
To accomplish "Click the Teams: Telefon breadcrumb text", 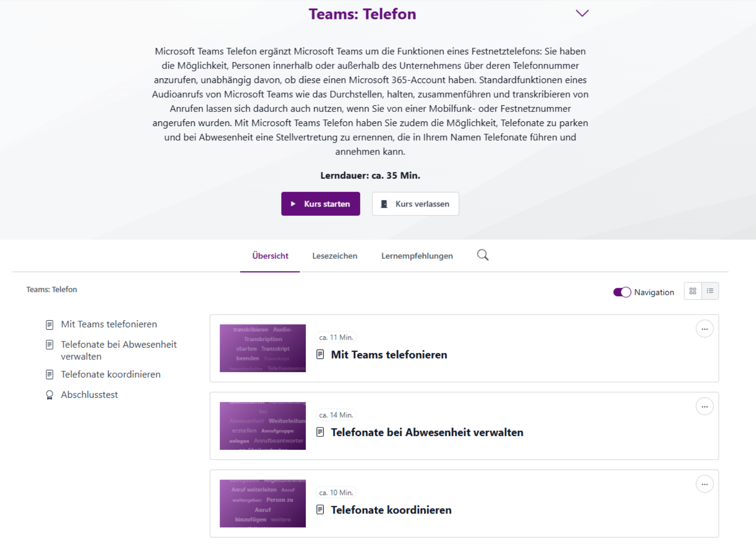I will (x=52, y=290).
